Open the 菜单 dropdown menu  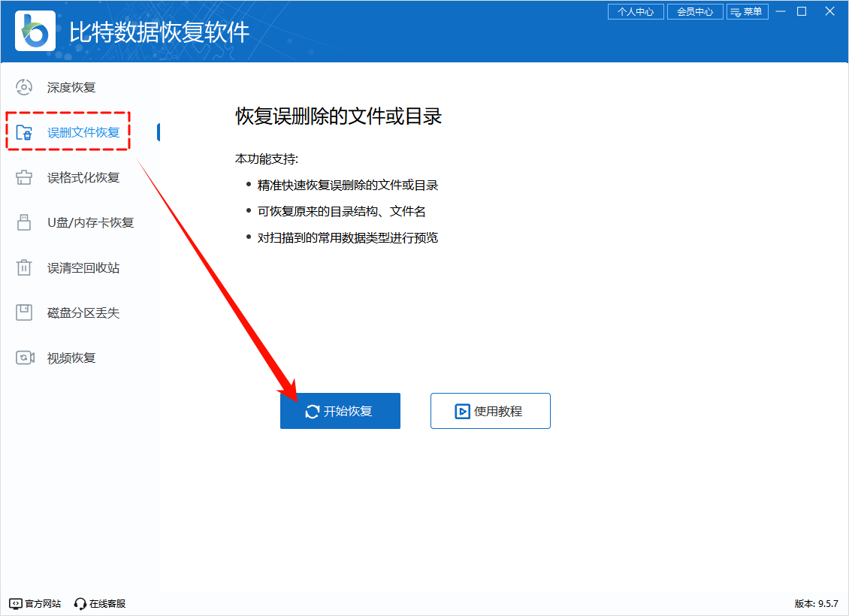[x=748, y=11]
